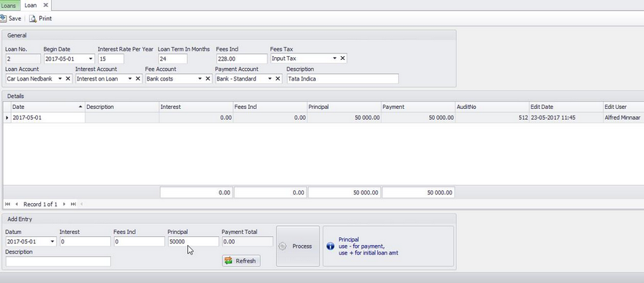Image resolution: width=644 pixels, height=283 pixels.
Task: Click the Payment column header
Action: (417, 107)
